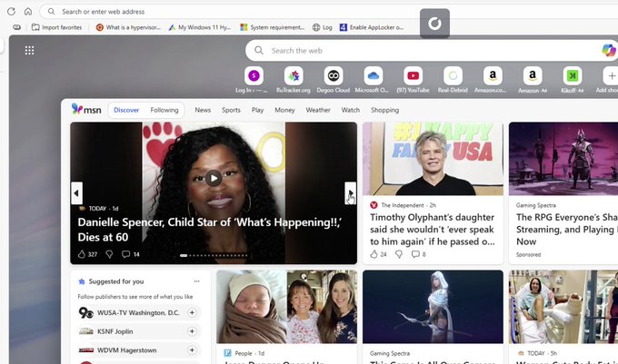Open the apps grid launcher icon

click(x=29, y=50)
